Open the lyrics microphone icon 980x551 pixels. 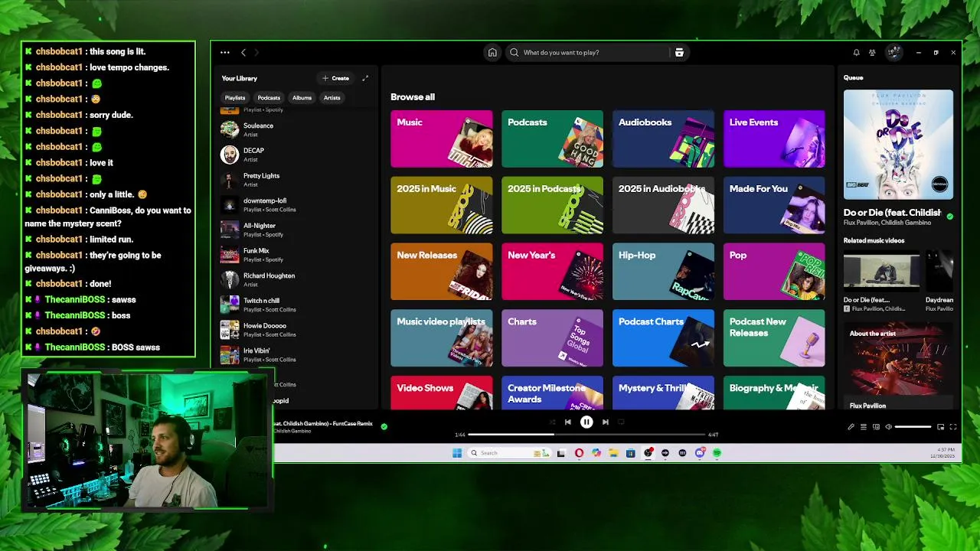(x=851, y=427)
